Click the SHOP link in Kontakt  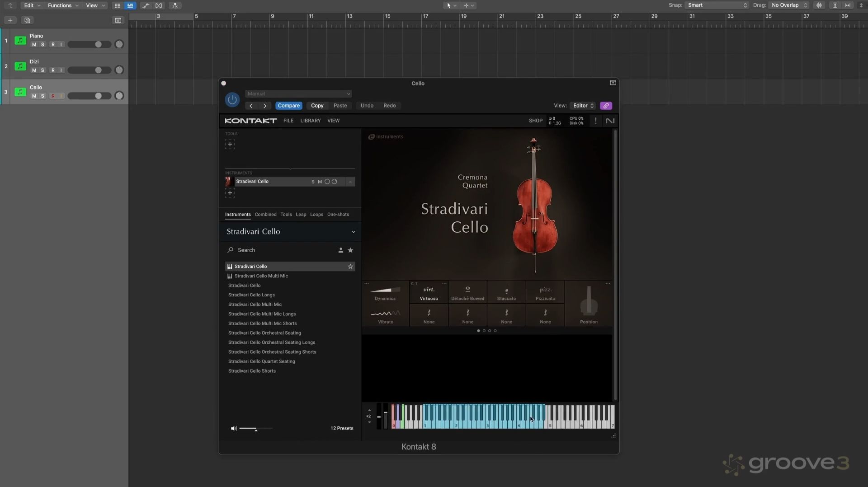coord(535,121)
